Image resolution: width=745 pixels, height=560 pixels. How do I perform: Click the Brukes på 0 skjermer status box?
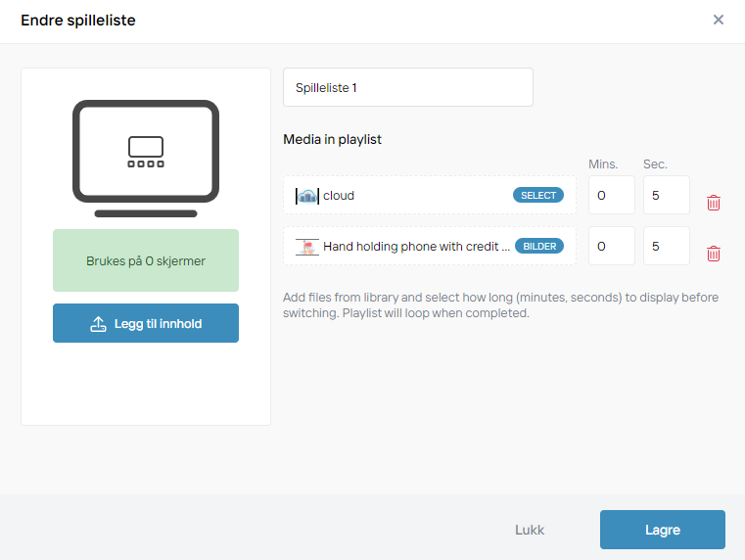click(x=146, y=260)
